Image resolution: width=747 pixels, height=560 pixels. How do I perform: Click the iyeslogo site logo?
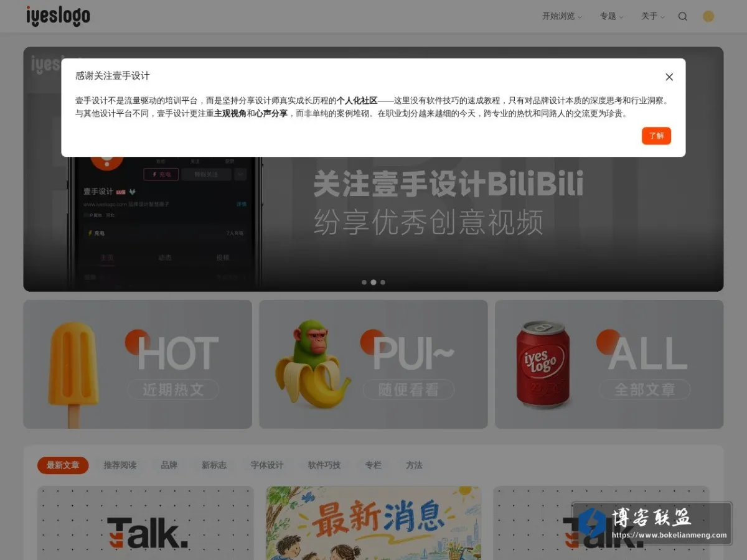[x=58, y=16]
